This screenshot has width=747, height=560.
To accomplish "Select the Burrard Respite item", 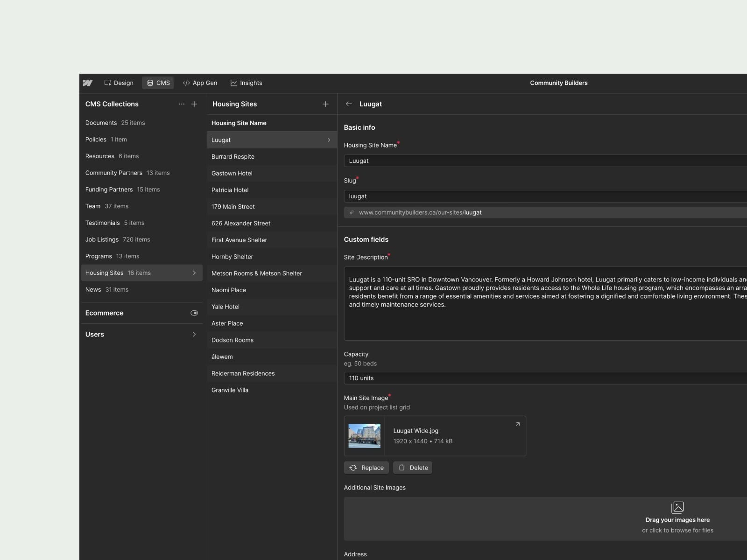I will pyautogui.click(x=272, y=157).
